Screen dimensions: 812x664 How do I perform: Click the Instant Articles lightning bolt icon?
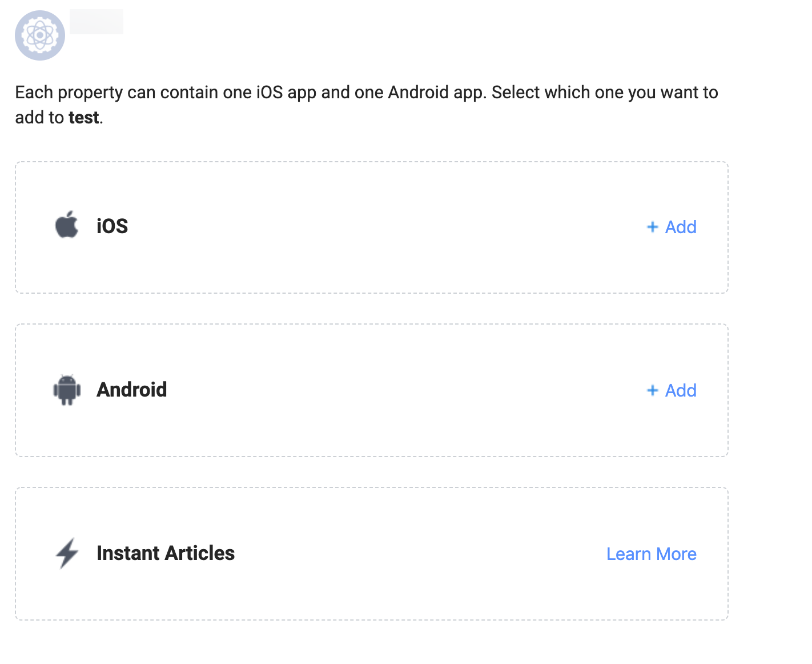coord(67,553)
